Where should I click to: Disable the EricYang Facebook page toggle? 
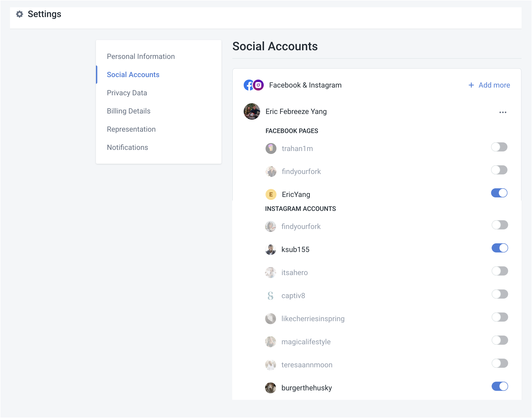click(x=499, y=193)
